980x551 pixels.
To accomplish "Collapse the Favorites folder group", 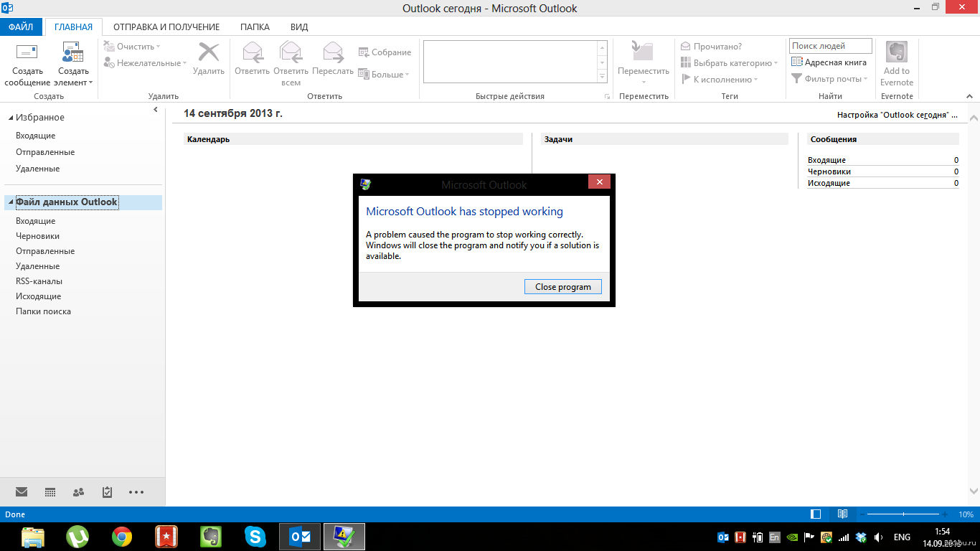I will click(10, 118).
